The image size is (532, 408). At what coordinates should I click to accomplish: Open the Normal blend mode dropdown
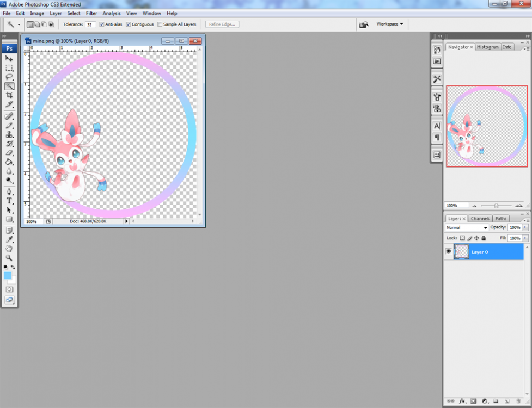(x=467, y=227)
